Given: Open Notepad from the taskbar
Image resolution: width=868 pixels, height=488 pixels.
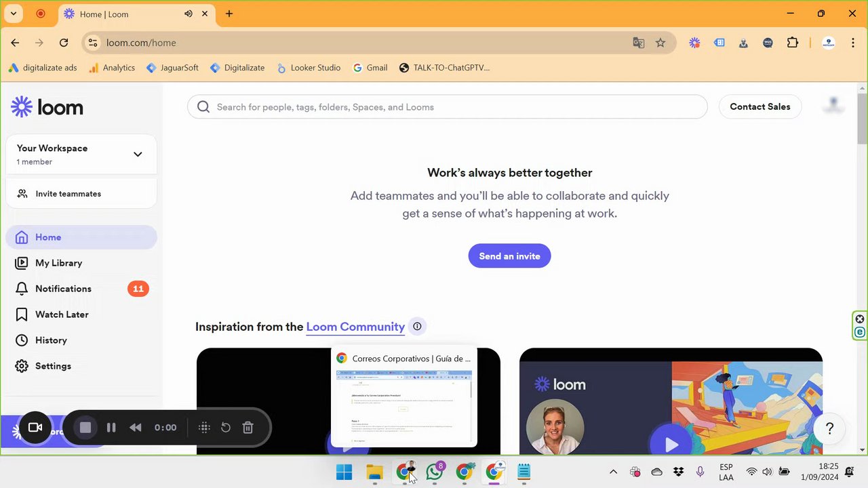Looking at the screenshot, I should pyautogui.click(x=524, y=472).
